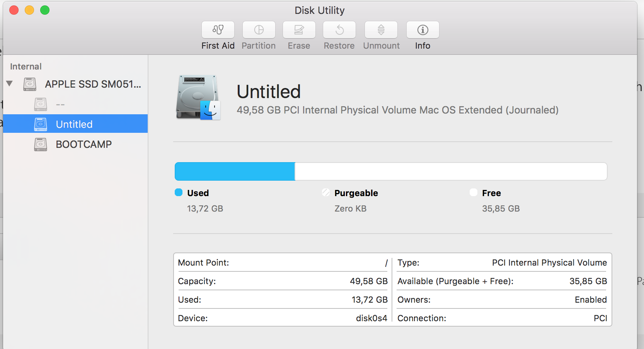The image size is (644, 349).
Task: Click the large Untitled volume thumbnail icon
Action: [197, 97]
